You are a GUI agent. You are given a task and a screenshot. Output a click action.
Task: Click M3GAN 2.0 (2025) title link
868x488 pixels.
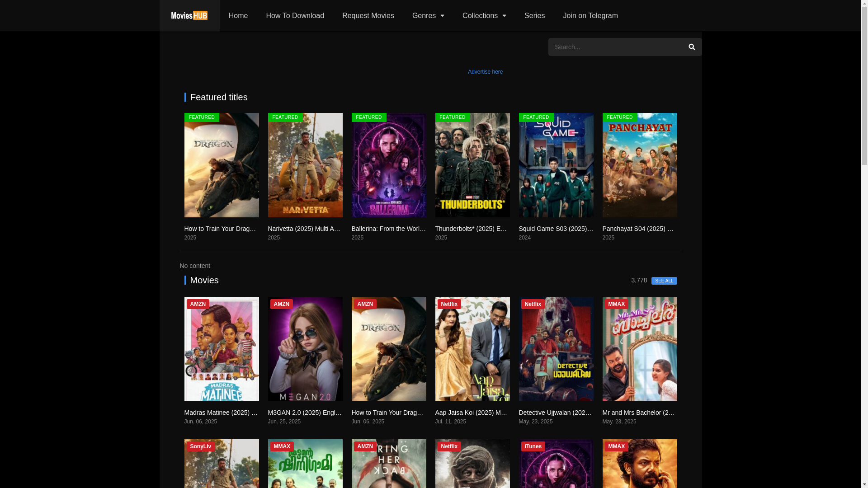click(305, 413)
